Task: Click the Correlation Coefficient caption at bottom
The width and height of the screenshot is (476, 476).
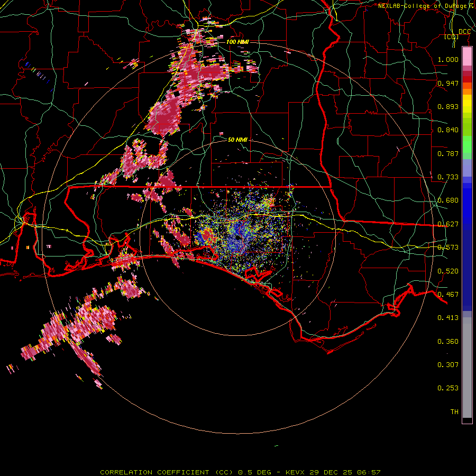Action: [241, 472]
